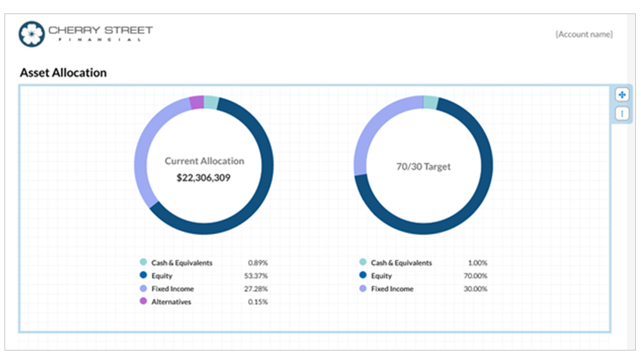
Task: Click Equity legend dot under 70/30 Target
Action: click(x=363, y=276)
